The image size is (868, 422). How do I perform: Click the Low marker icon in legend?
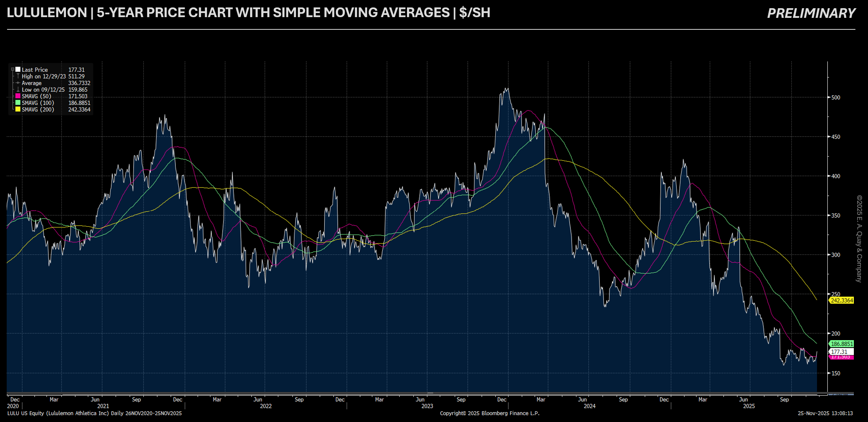(x=18, y=90)
